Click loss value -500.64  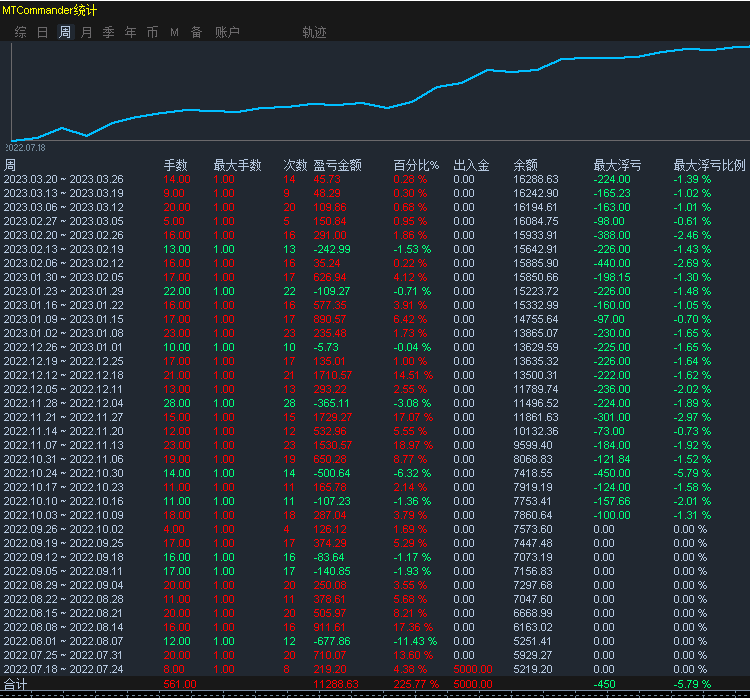point(332,473)
